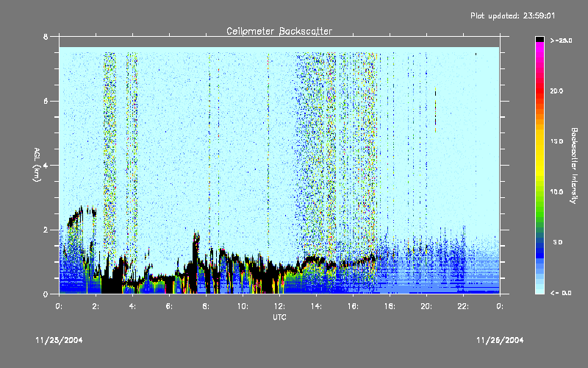588x368 pixels.
Task: Click the "10.0" colorbar label
Action: [x=556, y=192]
